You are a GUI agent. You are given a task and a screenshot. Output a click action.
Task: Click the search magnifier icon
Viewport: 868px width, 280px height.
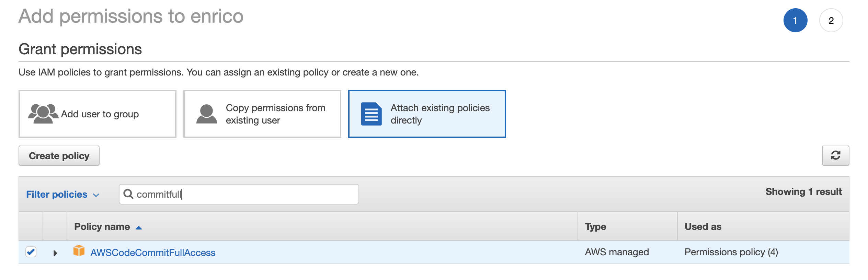click(128, 194)
